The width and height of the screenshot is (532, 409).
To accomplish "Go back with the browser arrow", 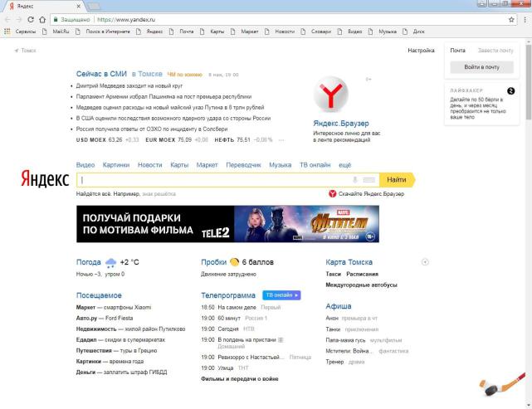I will tap(7, 20).
